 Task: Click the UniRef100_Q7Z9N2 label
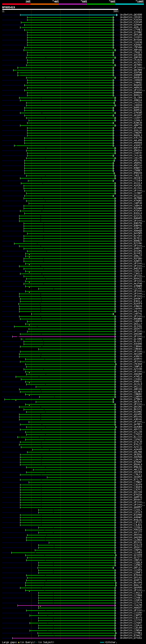131,32
